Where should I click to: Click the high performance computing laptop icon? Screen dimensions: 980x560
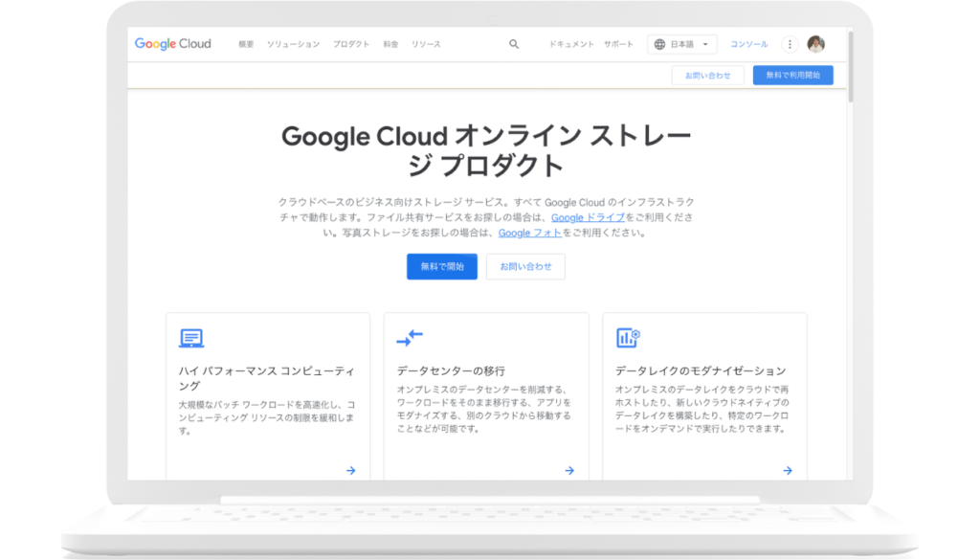pyautogui.click(x=191, y=338)
